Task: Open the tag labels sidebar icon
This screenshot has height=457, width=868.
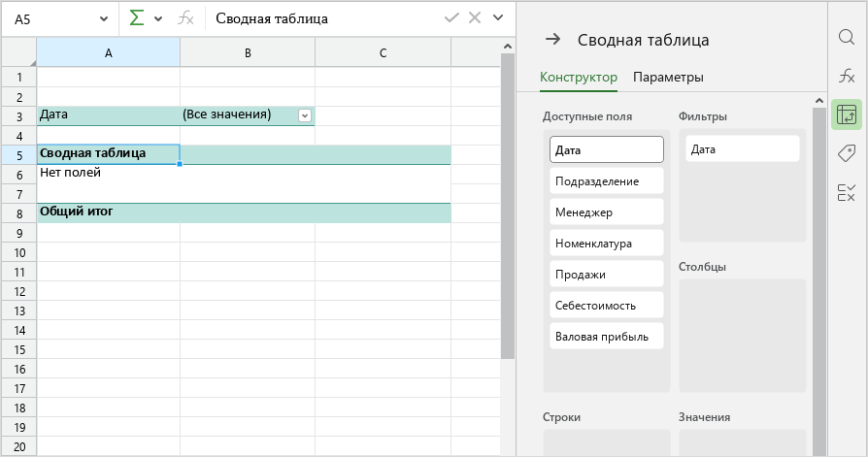Action: coord(847,153)
